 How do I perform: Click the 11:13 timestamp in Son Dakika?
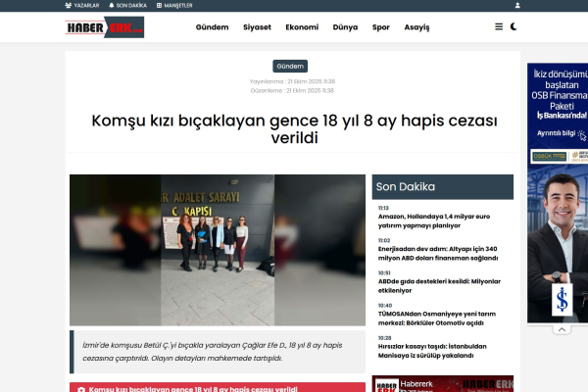pyautogui.click(x=383, y=208)
